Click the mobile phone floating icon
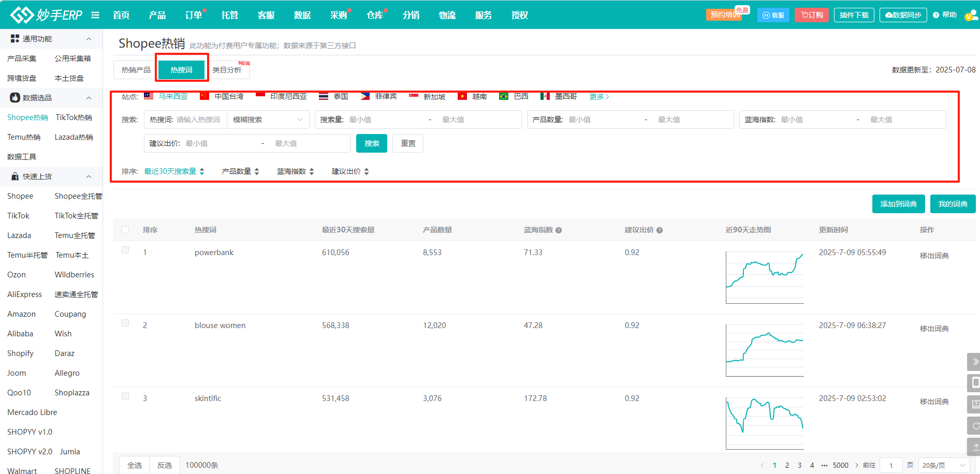The image size is (980, 474). coord(975,383)
